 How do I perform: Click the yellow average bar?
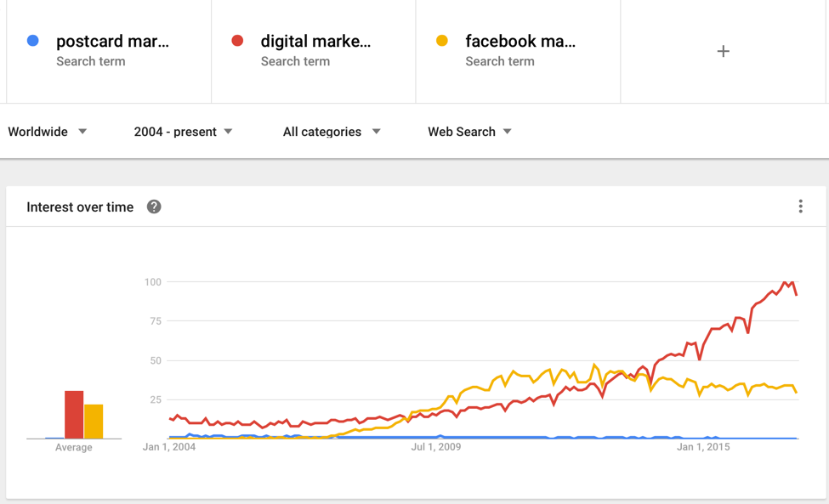pyautogui.click(x=94, y=422)
